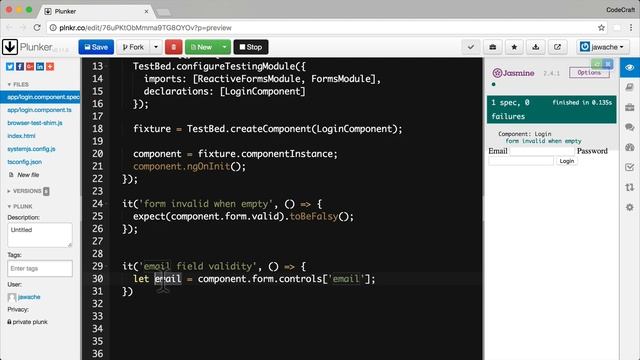Open systemjs.config.js file
Screen dimensions: 640x360
click(31, 149)
